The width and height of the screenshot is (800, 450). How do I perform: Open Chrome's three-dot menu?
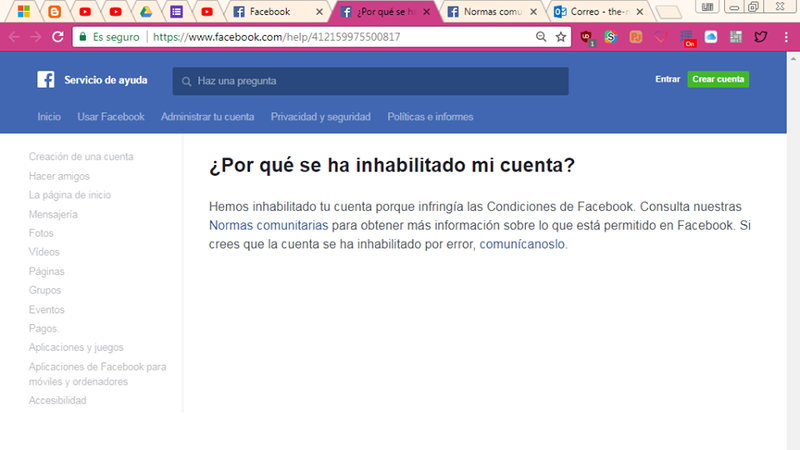pos(786,37)
